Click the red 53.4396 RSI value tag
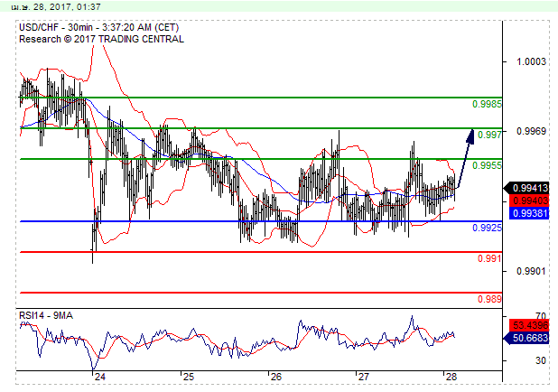Image resolution: width=558 pixels, height=392 pixels. coord(530,325)
